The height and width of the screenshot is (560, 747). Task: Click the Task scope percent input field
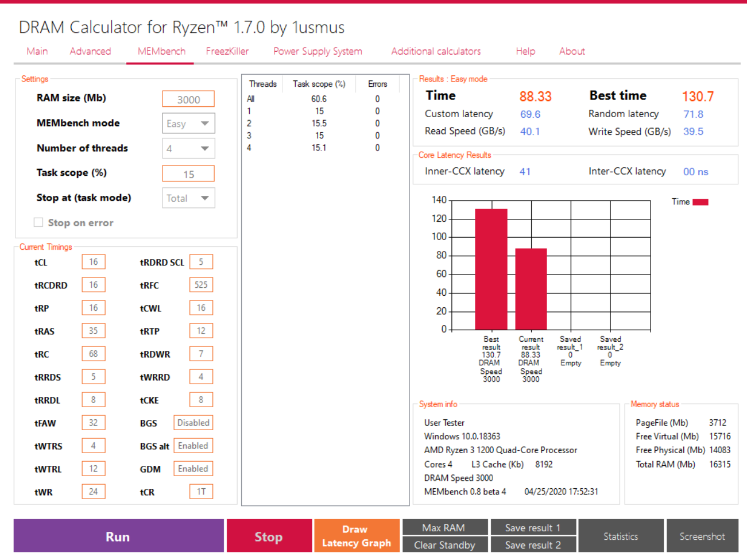pos(188,173)
